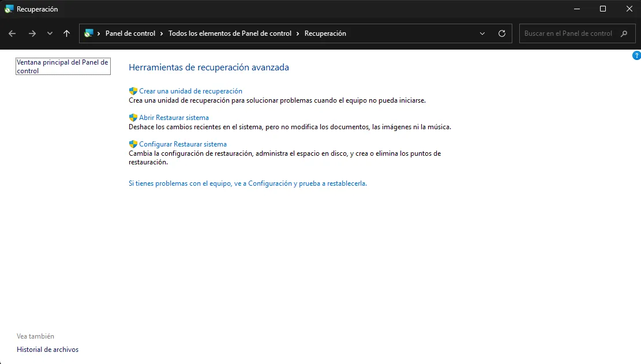This screenshot has height=364, width=641.
Task: Close the Recuperación window
Action: tap(629, 9)
